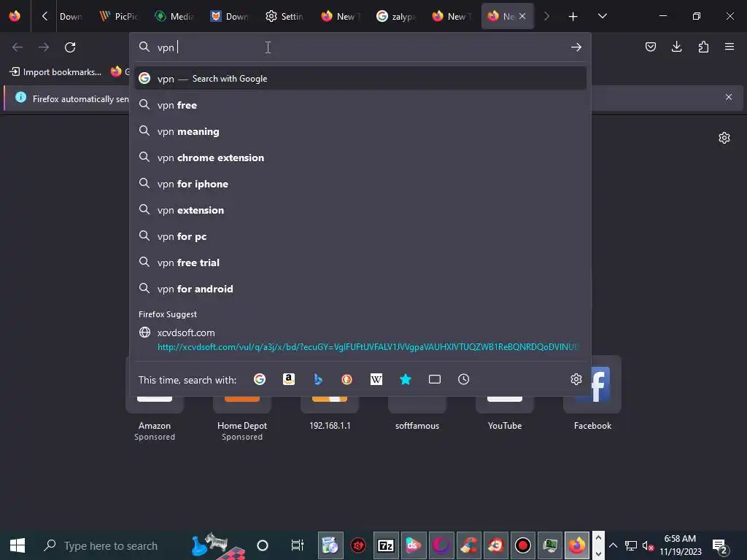This screenshot has height=560, width=747.
Task: Open Task View on the taskbar
Action: tap(298, 545)
